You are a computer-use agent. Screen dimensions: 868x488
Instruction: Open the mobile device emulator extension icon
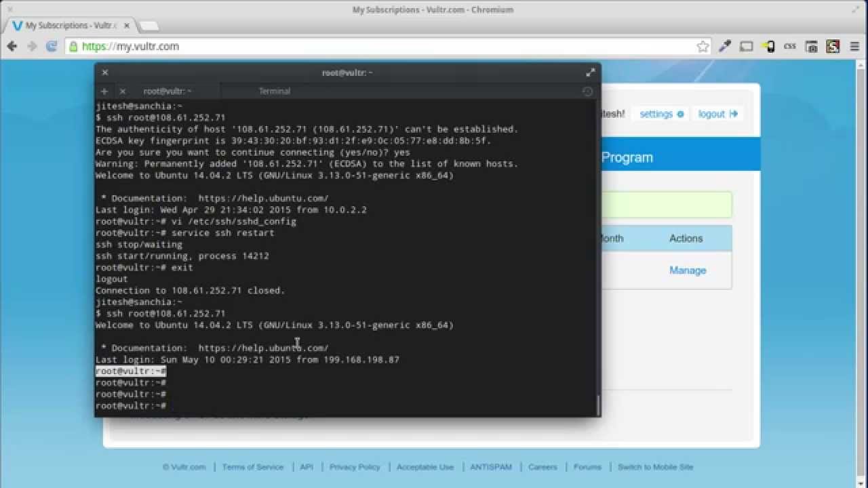(x=768, y=46)
